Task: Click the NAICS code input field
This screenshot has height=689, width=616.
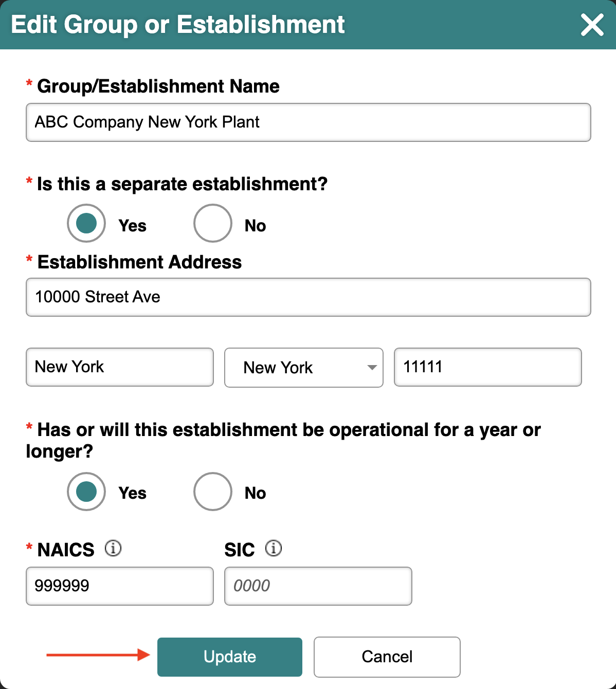Action: [120, 586]
